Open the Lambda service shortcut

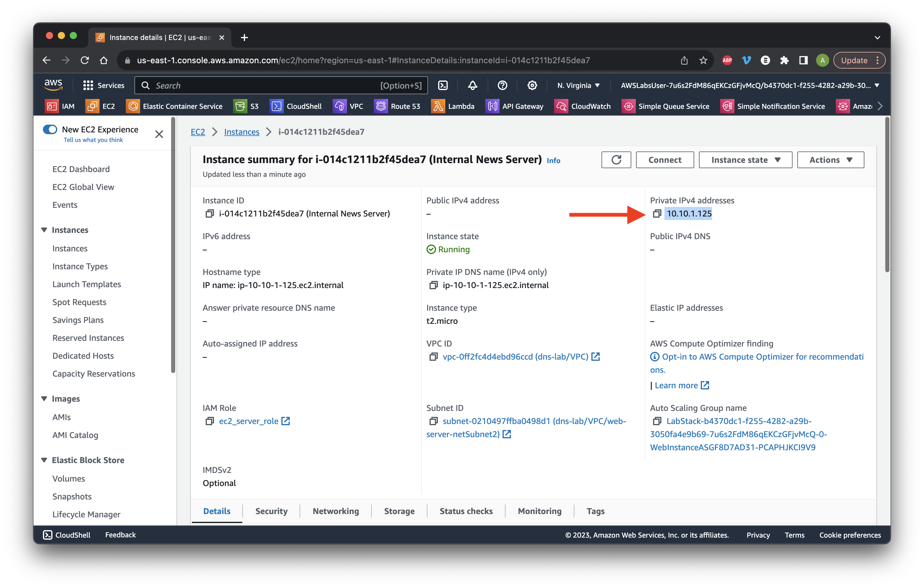click(x=453, y=106)
